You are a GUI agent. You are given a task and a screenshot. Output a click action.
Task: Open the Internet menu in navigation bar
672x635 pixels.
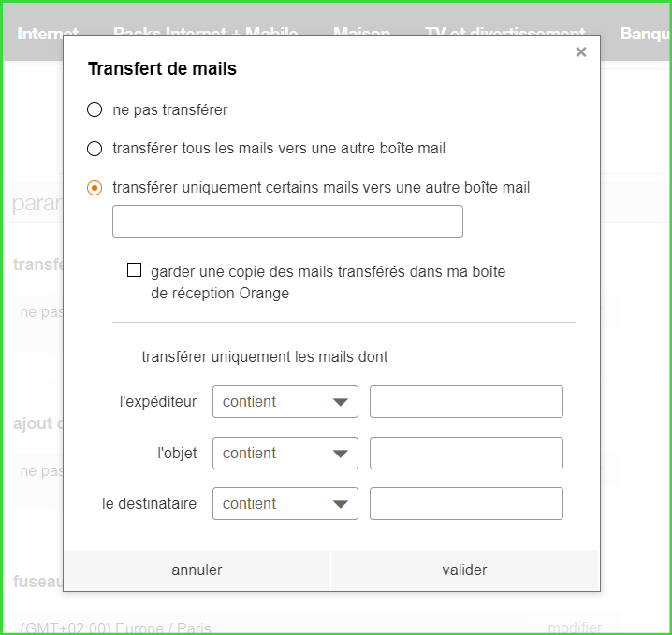[x=48, y=34]
